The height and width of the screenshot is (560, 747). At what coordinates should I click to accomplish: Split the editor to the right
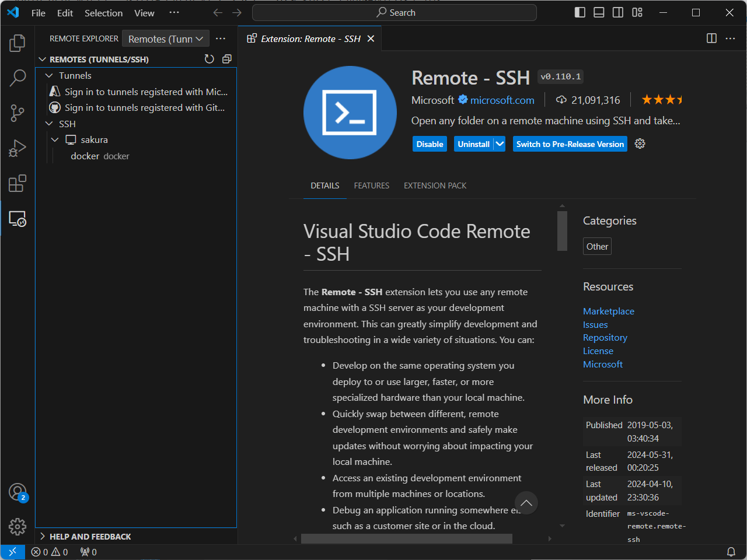point(711,38)
